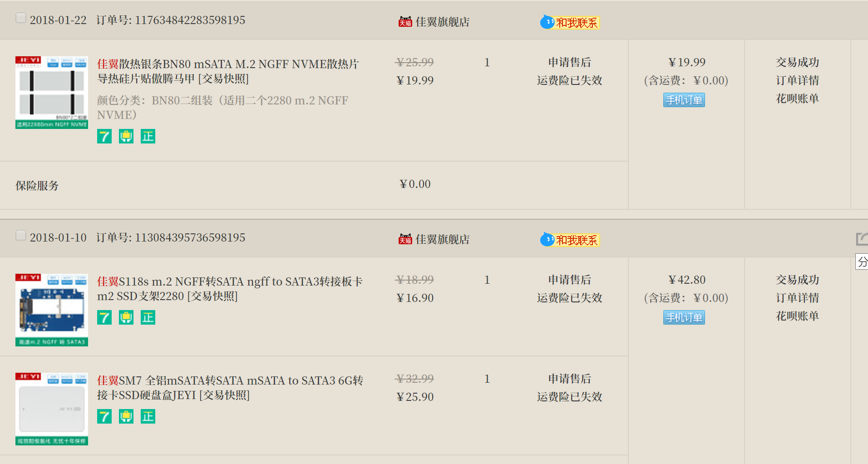
Task: Click consumer protection shield icon under BN80 item
Action: [126, 136]
